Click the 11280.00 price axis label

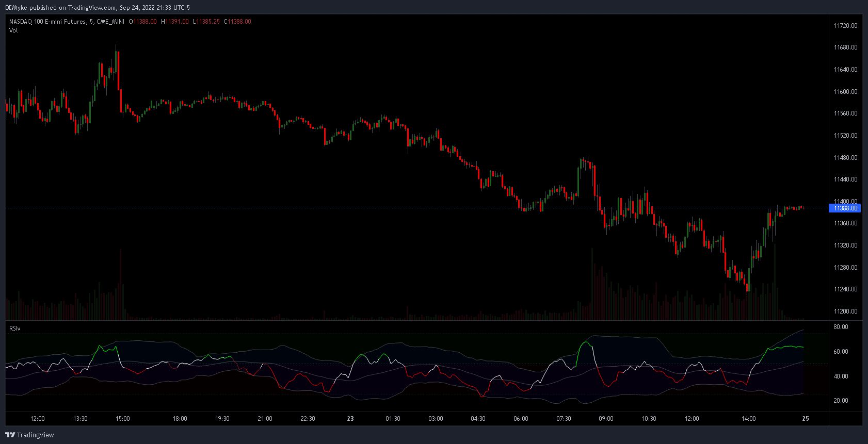point(846,268)
